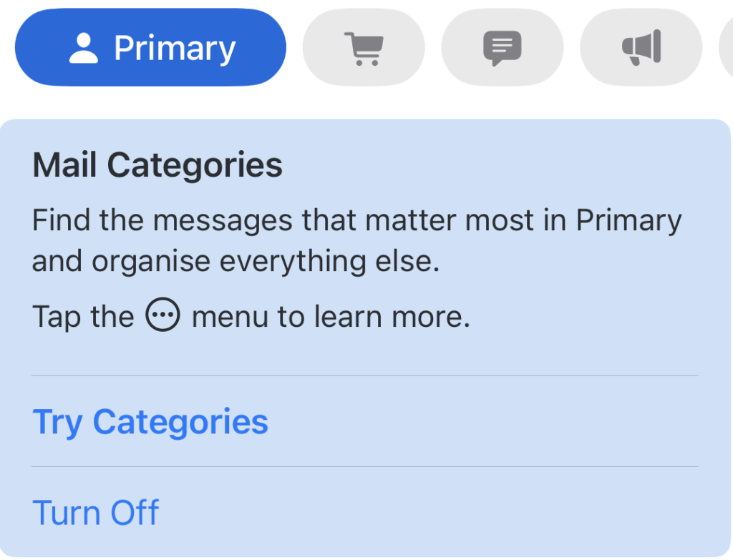Tap the person icon in Primary pill
This screenshot has width=733, height=560.
[x=84, y=49]
